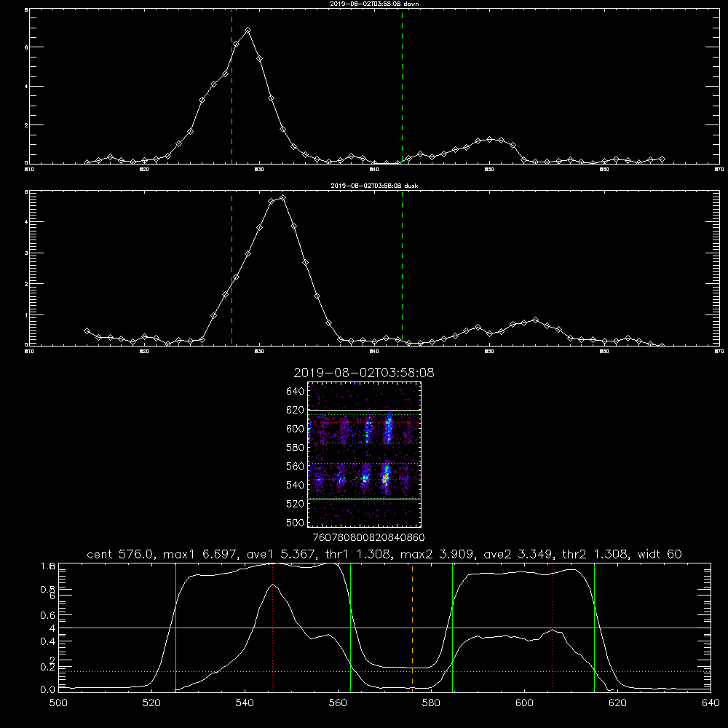Click the x-axis tick labels under spectral image
This screenshot has width=728, height=728.
pos(368,537)
